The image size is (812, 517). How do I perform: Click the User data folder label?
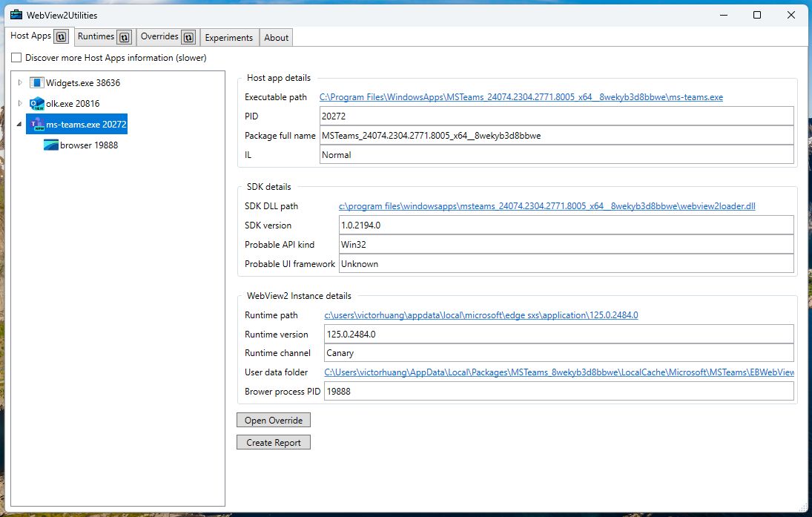tap(276, 372)
